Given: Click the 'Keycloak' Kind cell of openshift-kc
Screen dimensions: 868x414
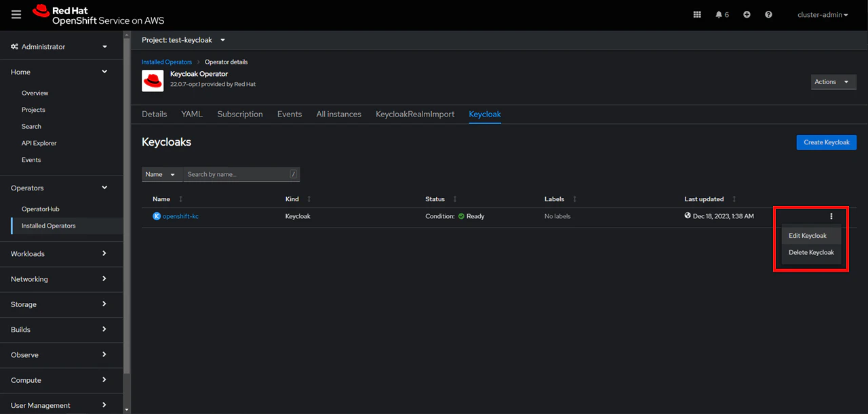Looking at the screenshot, I should (298, 216).
